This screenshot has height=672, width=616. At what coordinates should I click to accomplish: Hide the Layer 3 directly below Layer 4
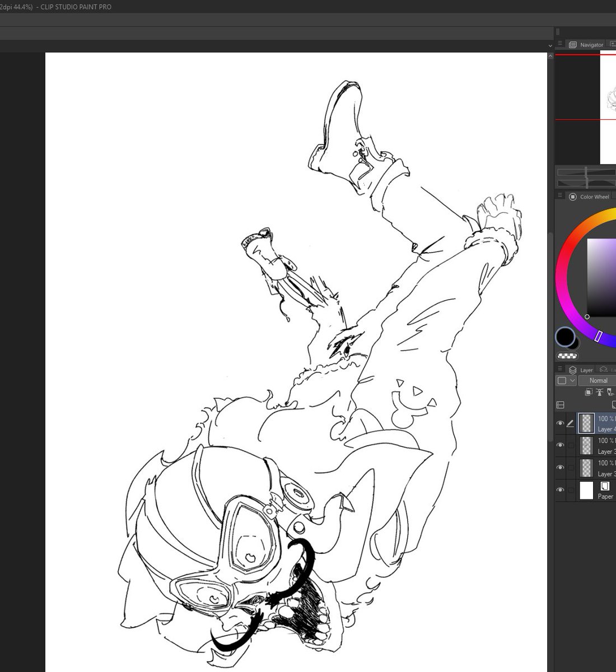(560, 446)
